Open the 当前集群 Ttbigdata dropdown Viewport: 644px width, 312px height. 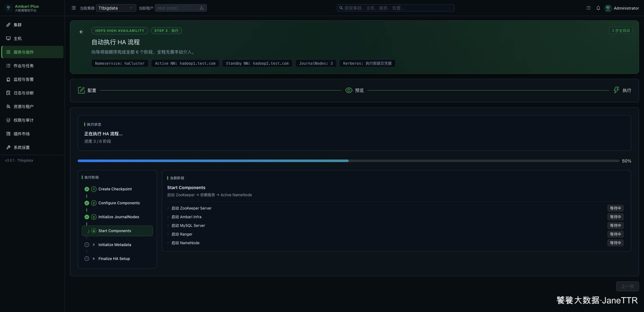[116, 8]
